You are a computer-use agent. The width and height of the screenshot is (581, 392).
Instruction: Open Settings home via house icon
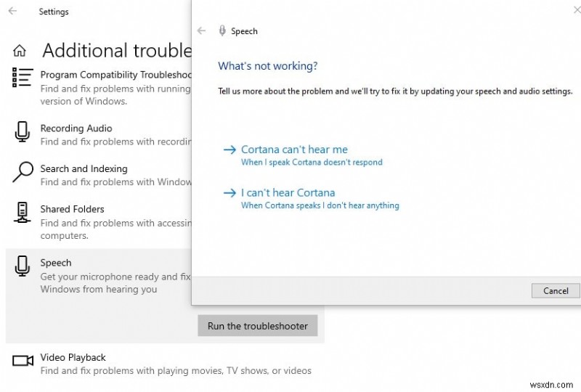pos(20,50)
